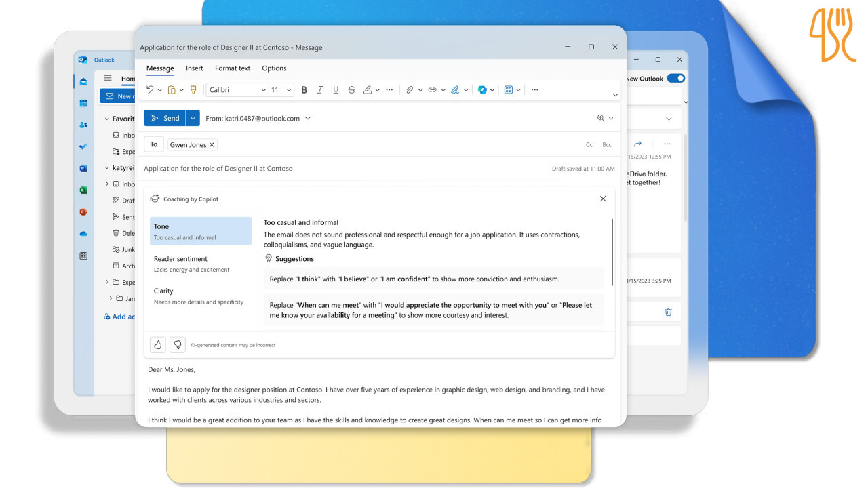Open the Calibri font name dropdown
The height and width of the screenshot is (488, 868).
[x=237, y=89]
